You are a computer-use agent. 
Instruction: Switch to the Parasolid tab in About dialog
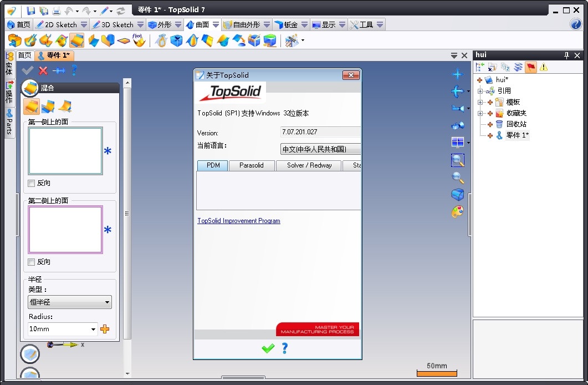[x=251, y=165]
